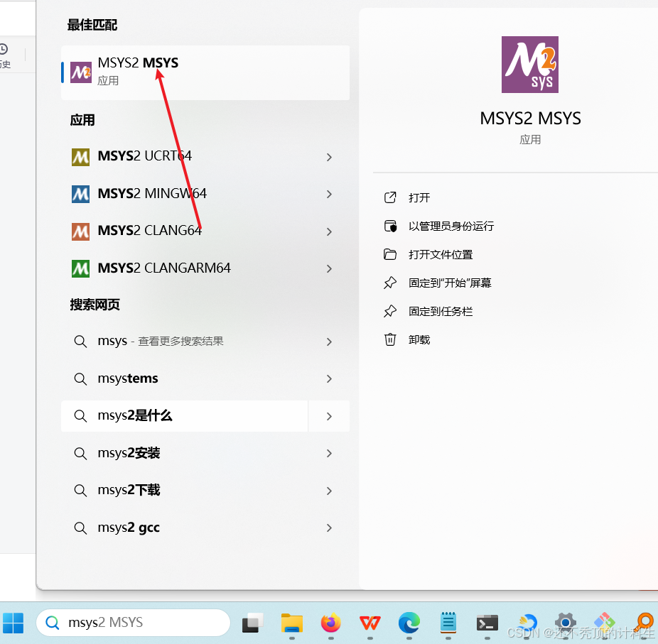
Task: Expand options for MSYS2 CLANG64
Action: click(330, 231)
